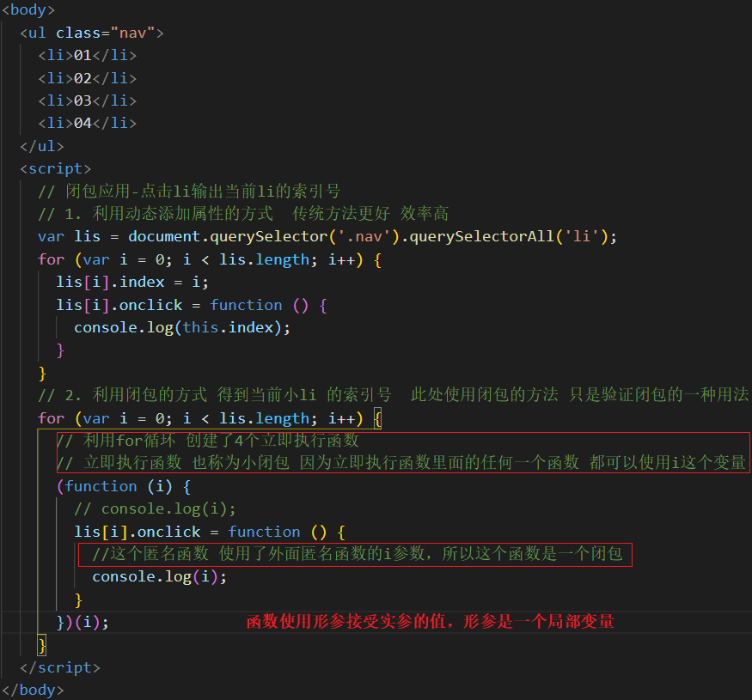The image size is (752, 700).
Task: Click the <ul class="nav"> line
Action: (92, 33)
